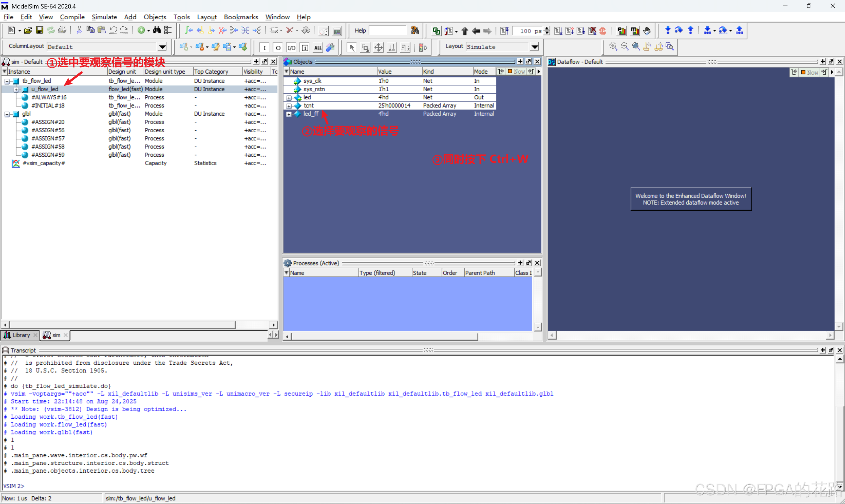The image size is (845, 504).
Task: Click the sim panel horizontal scrollbar
Action: (x=122, y=325)
